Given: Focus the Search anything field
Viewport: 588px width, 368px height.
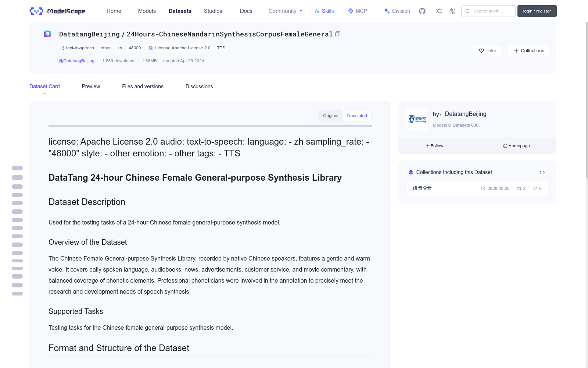Looking at the screenshot, I should click(488, 11).
